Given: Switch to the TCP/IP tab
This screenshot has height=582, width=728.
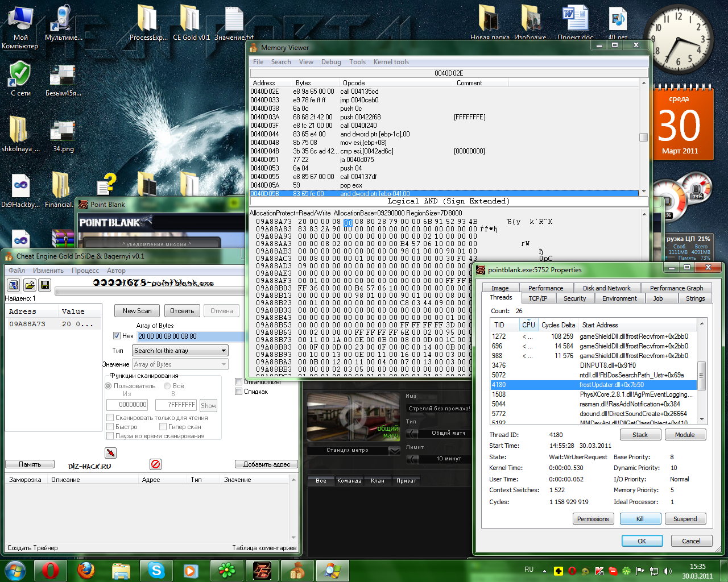Looking at the screenshot, I should [537, 298].
